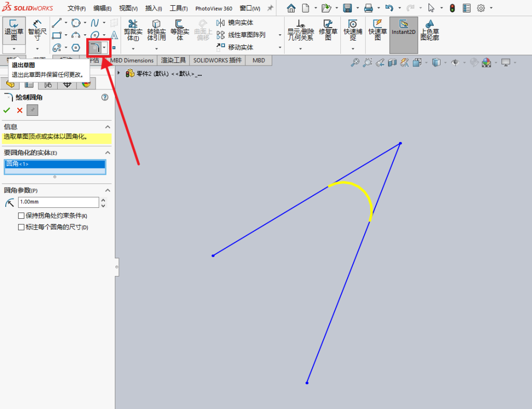Screen dimensions: 532x409
Task: Click the Rebuild traffic light icon
Action: pos(453,8)
